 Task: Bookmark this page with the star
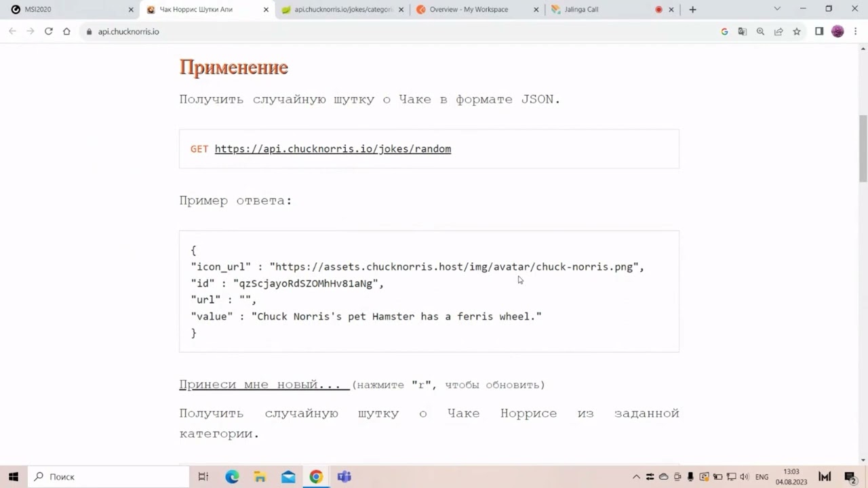coord(797,31)
